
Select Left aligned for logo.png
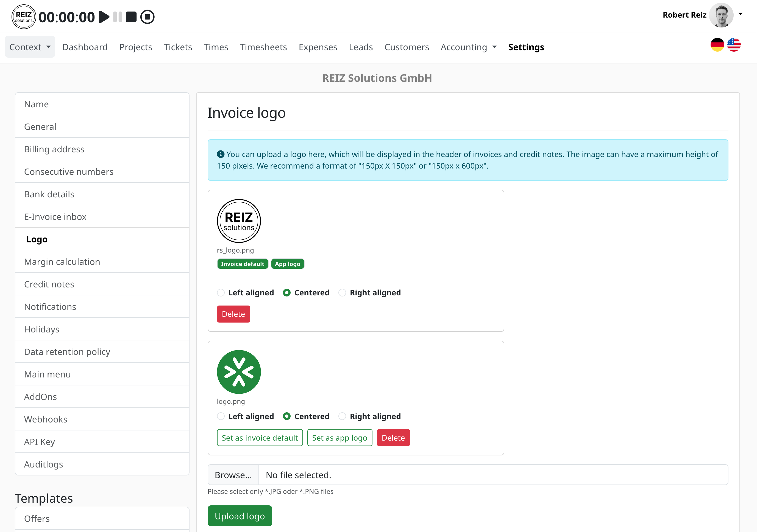[x=221, y=416]
